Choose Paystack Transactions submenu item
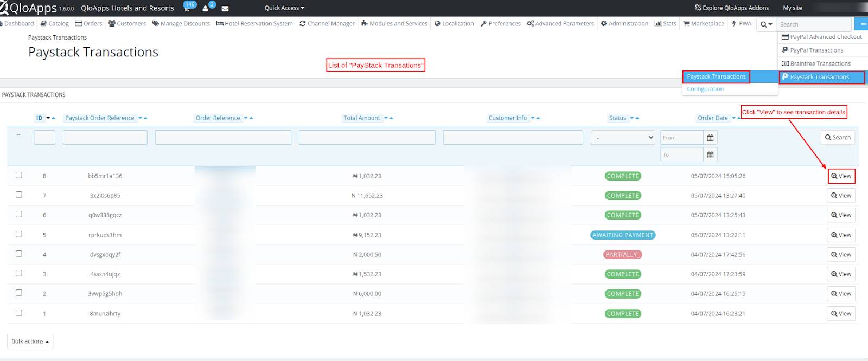This screenshot has height=361, width=868. 730,76
